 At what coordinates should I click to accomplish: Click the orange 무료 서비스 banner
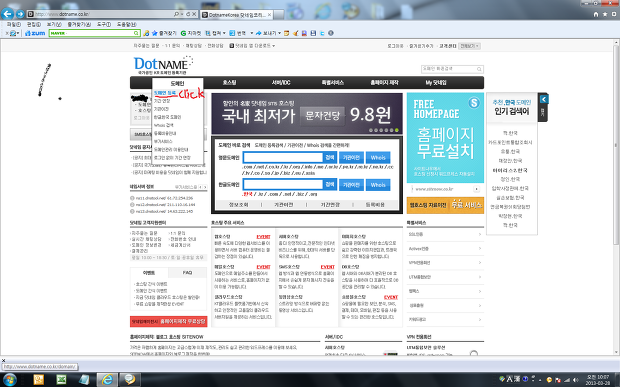pyautogui.click(x=445, y=205)
